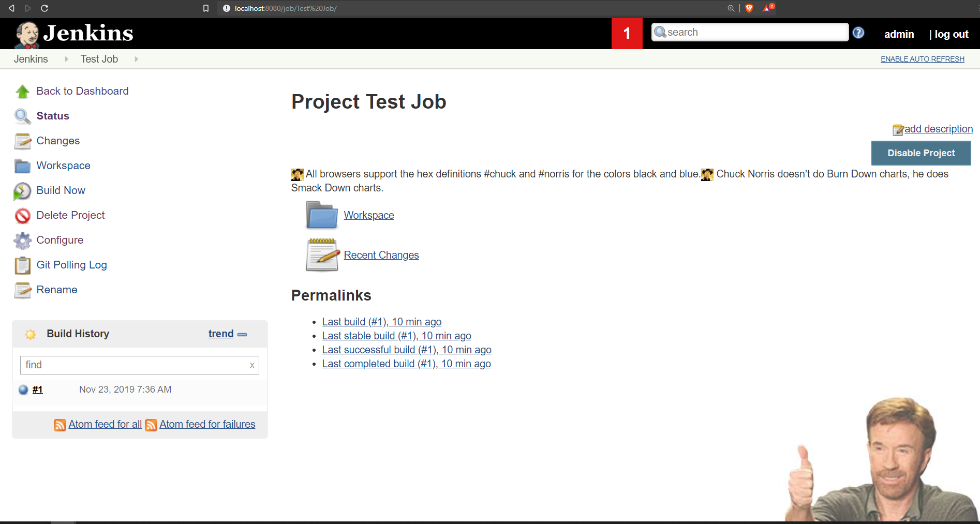Open build #1 link in Build History
This screenshot has height=524, width=980.
click(x=38, y=390)
